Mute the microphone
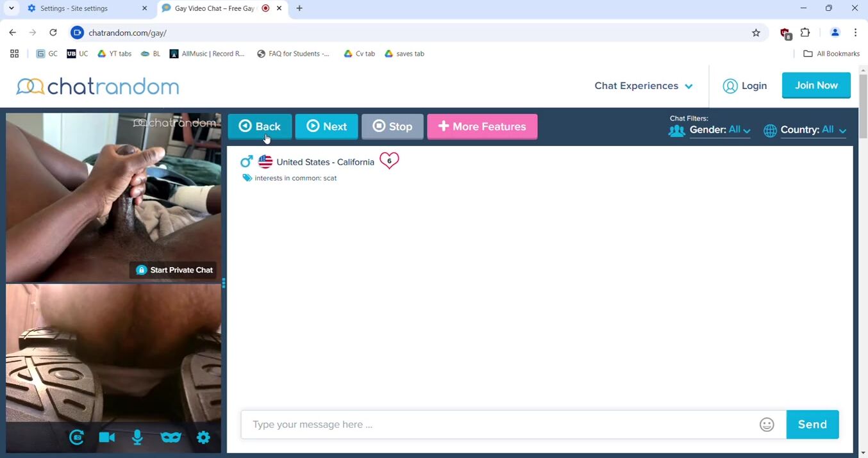 pos(137,438)
